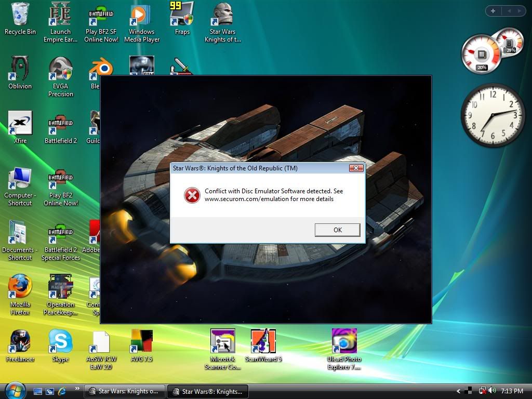Add a gadget with the sidebar plus button
This screenshot has height=399, width=532.
pos(493,11)
